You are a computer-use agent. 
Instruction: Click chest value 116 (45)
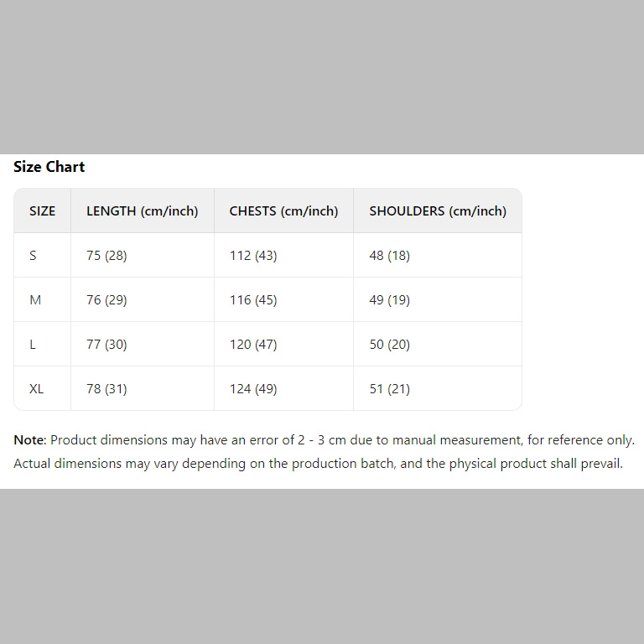(253, 300)
